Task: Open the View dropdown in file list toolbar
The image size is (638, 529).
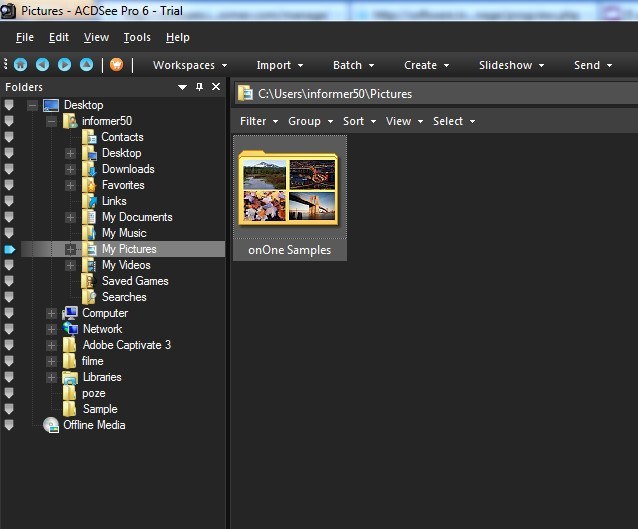Action: click(405, 121)
